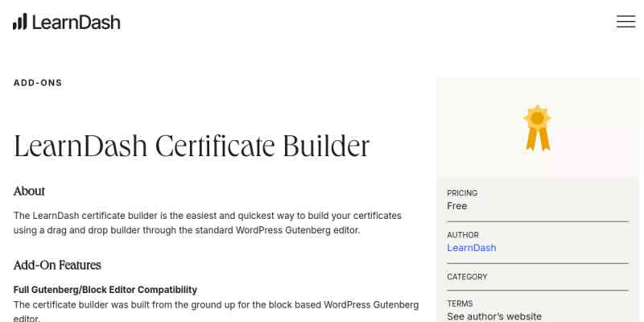The image size is (644, 322).
Task: Click the CATEGORY label
Action: click(467, 277)
